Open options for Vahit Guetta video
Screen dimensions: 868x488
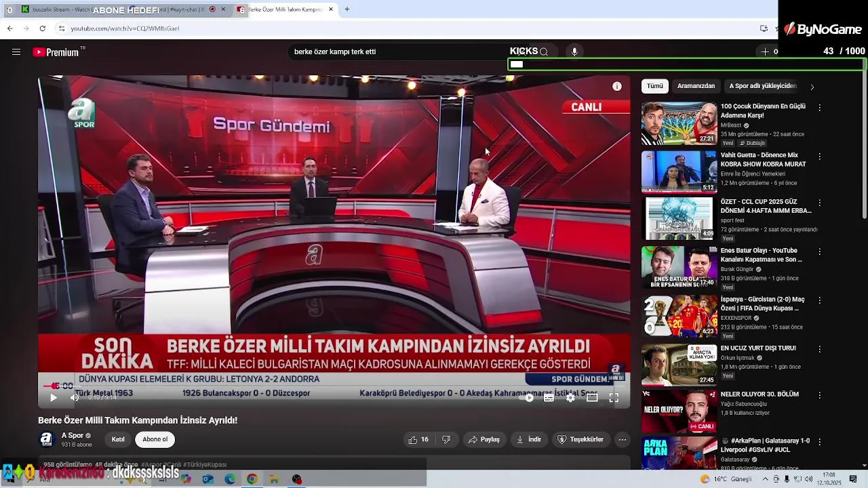coord(820,157)
